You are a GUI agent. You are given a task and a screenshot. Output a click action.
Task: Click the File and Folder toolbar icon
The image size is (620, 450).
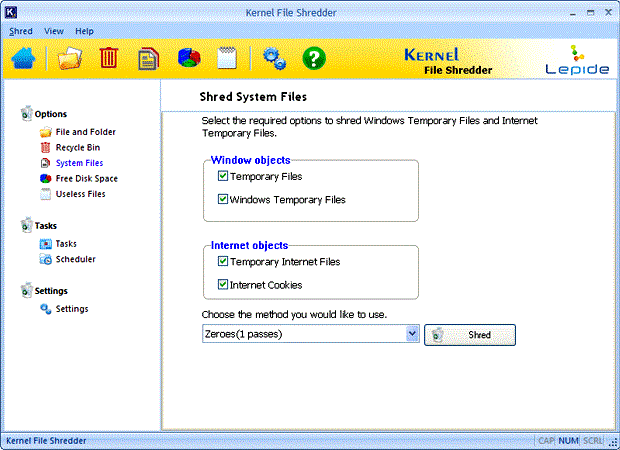[70, 58]
